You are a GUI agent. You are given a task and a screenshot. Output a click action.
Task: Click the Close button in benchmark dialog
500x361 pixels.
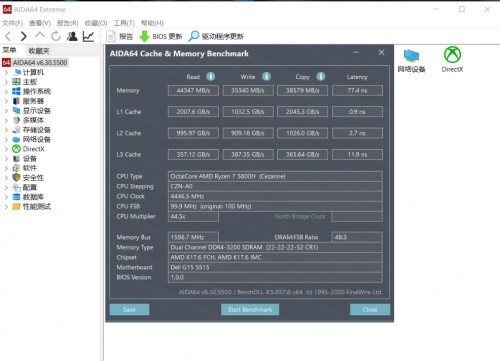pos(370,310)
